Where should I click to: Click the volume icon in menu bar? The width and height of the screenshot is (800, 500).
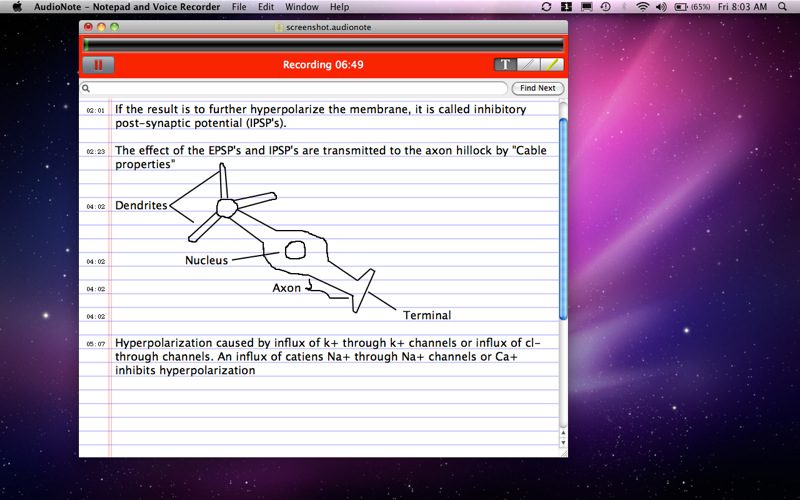point(661,7)
